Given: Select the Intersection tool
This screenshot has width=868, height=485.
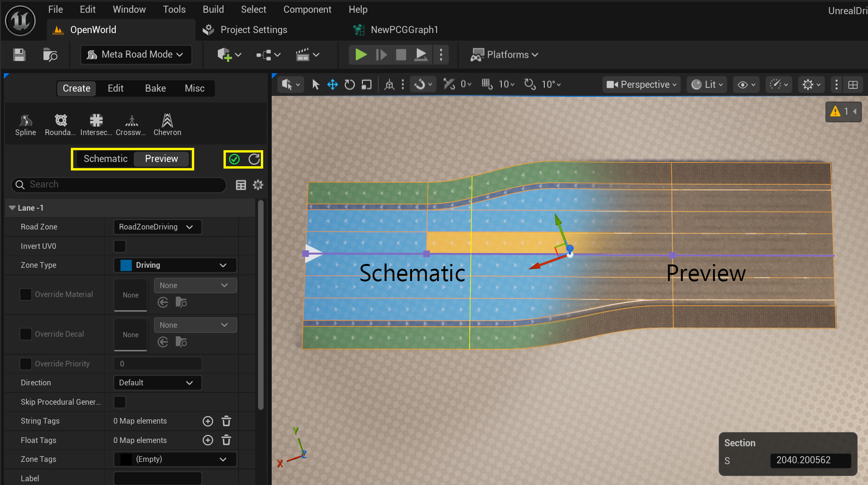Looking at the screenshot, I should point(96,125).
